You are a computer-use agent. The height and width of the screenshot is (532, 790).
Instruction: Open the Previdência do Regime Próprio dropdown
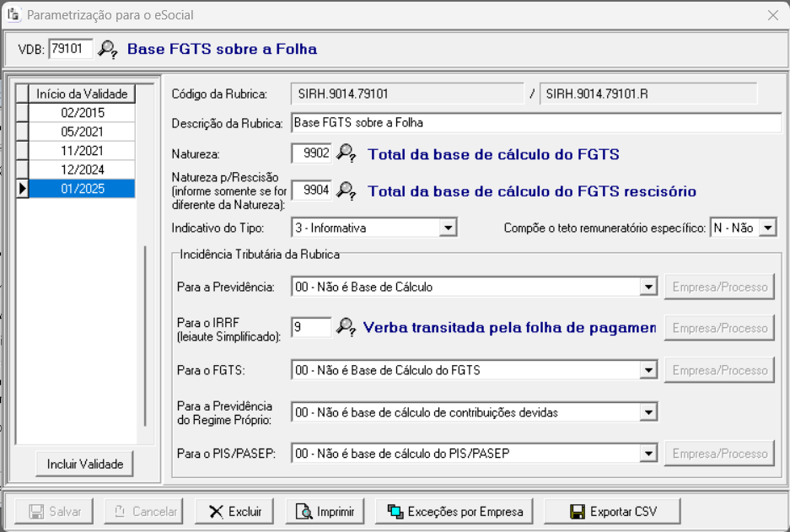point(648,412)
